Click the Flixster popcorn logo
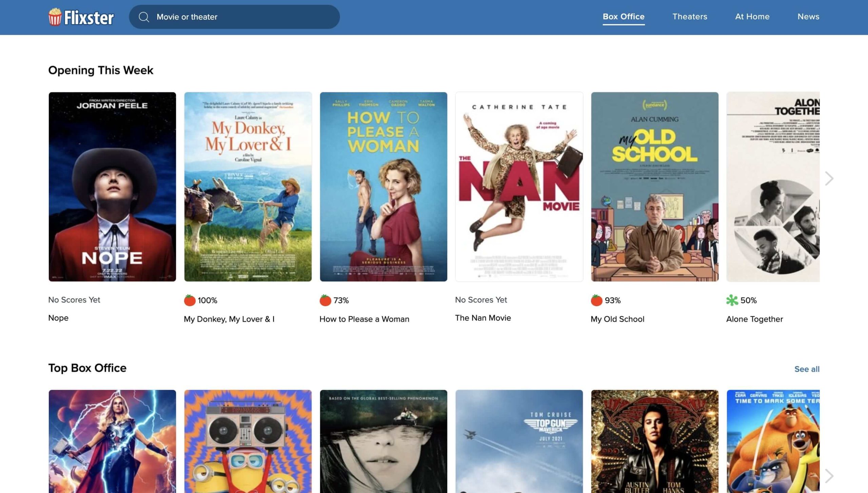Image resolution: width=868 pixels, height=493 pixels. (55, 17)
